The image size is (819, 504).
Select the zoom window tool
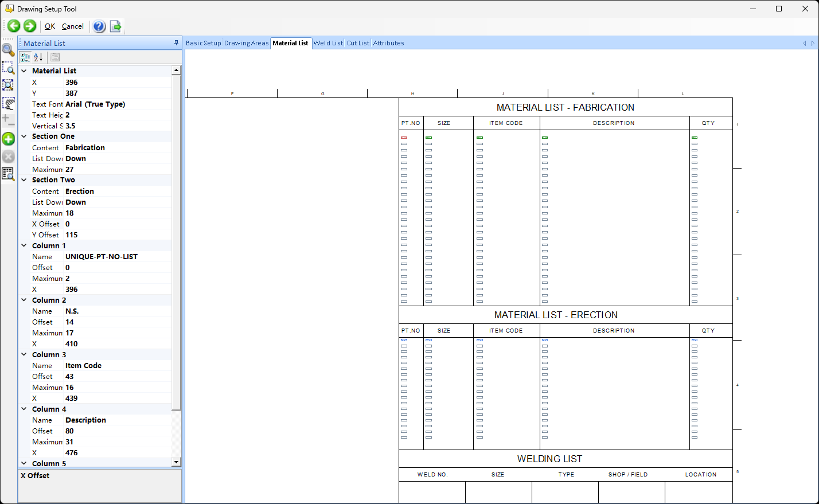pos(8,68)
